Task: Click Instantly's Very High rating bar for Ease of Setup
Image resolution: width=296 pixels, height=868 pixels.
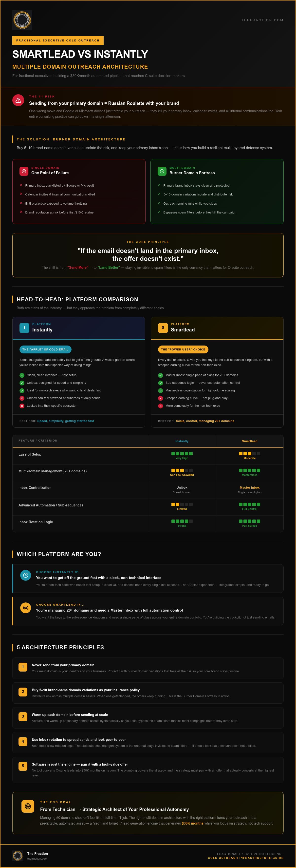Action: pos(182,454)
